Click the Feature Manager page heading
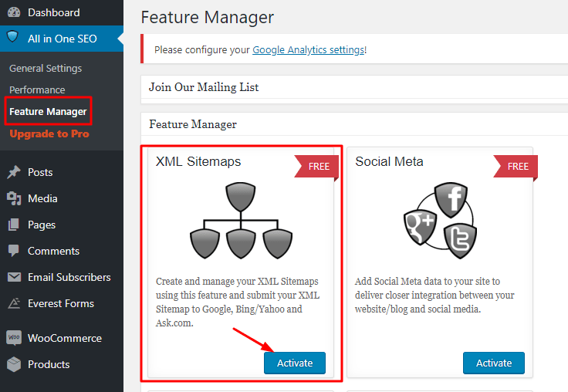 pos(207,18)
